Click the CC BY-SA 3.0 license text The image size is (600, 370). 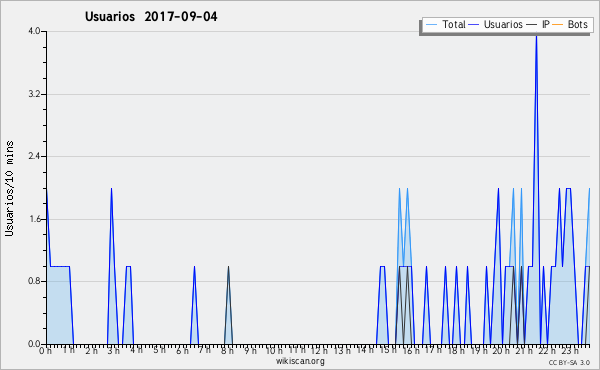point(569,362)
